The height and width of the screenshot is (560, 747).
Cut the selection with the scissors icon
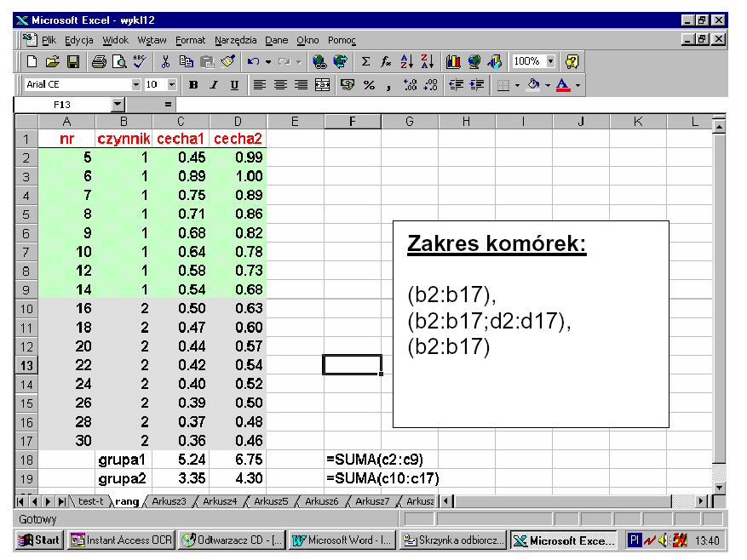tap(165, 61)
